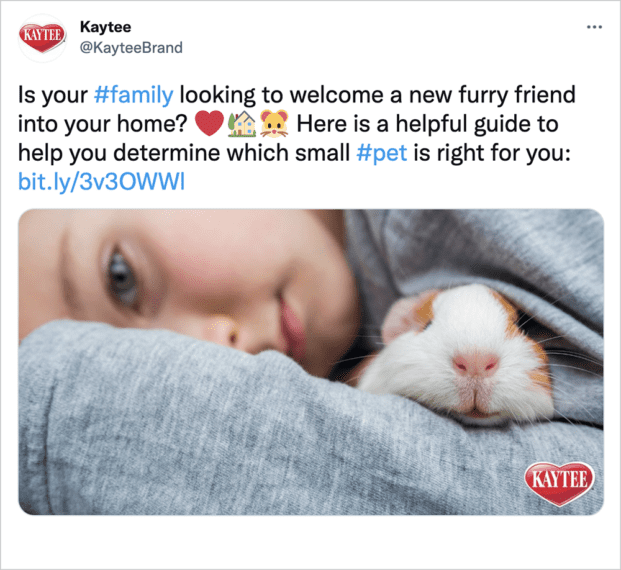Open the three-dot more options menu

(x=594, y=27)
